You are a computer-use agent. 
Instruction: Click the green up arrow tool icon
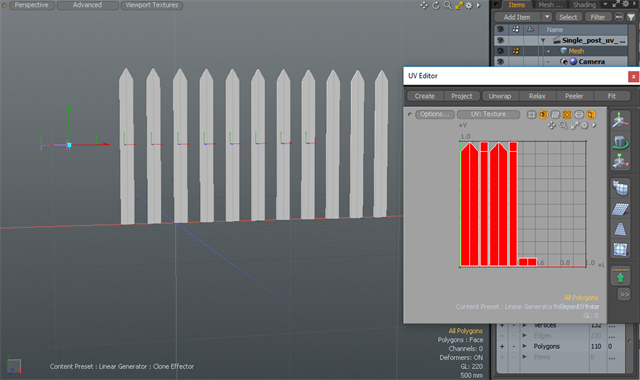(x=620, y=277)
